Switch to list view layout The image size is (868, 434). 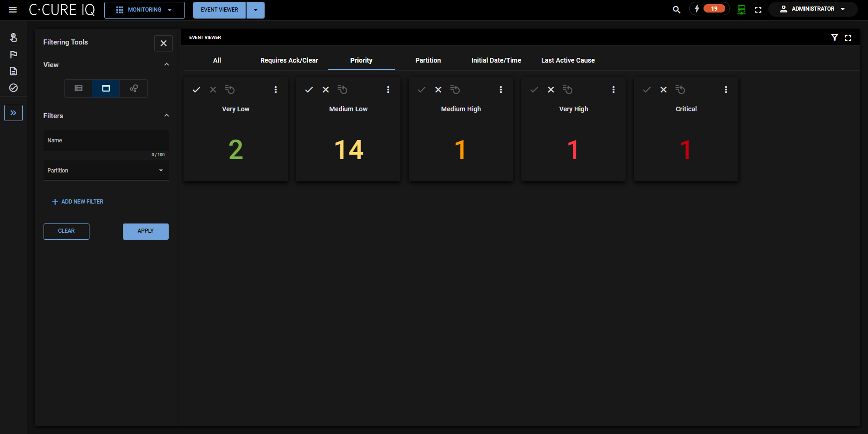pos(78,88)
